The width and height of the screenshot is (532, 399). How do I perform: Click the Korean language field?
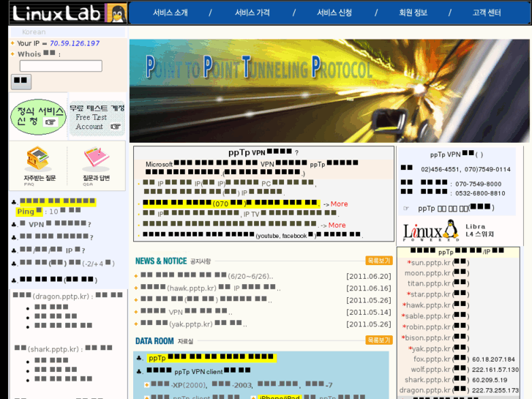tap(68, 32)
